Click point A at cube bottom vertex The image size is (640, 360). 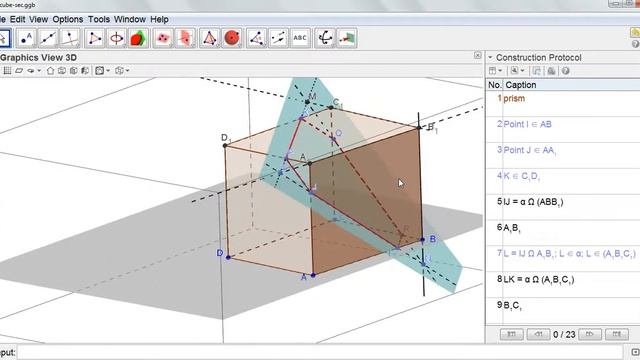tap(313, 276)
